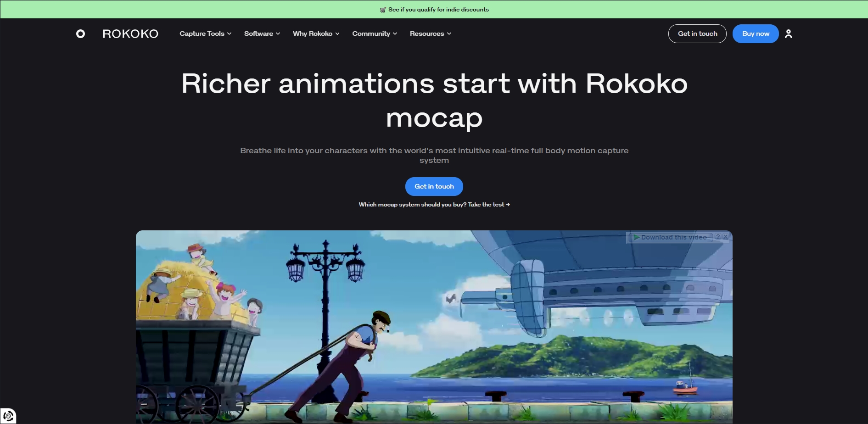This screenshot has width=868, height=424.
Task: Click the Breathe life into your characters subheading
Action: [x=434, y=155]
